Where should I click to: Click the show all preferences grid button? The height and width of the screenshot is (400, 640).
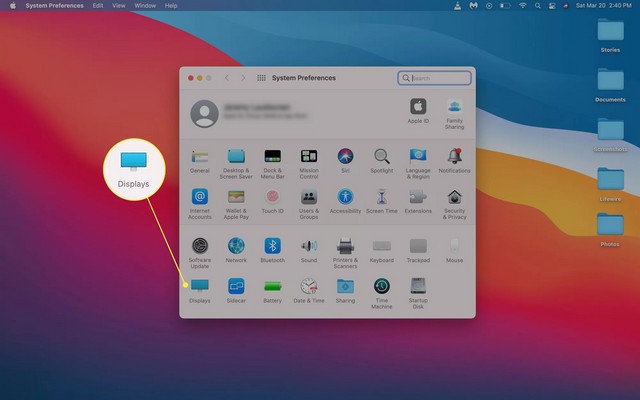[x=261, y=78]
